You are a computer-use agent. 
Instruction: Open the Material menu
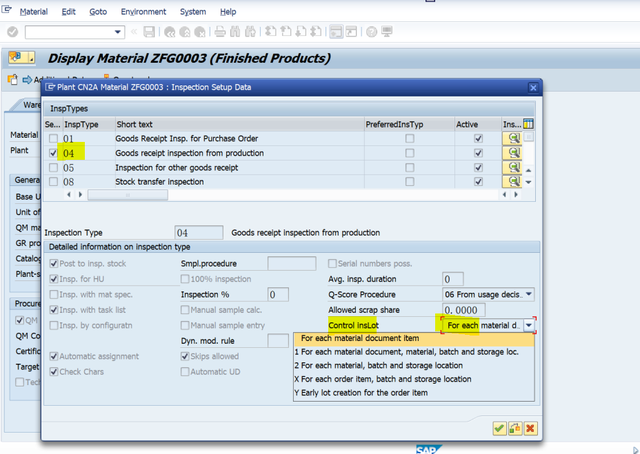tap(33, 12)
